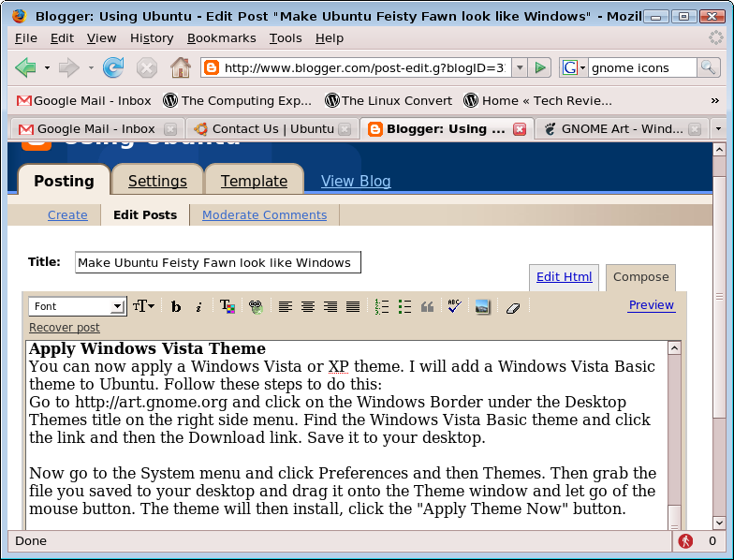Align text left in editor
734x560 pixels.
click(x=285, y=307)
